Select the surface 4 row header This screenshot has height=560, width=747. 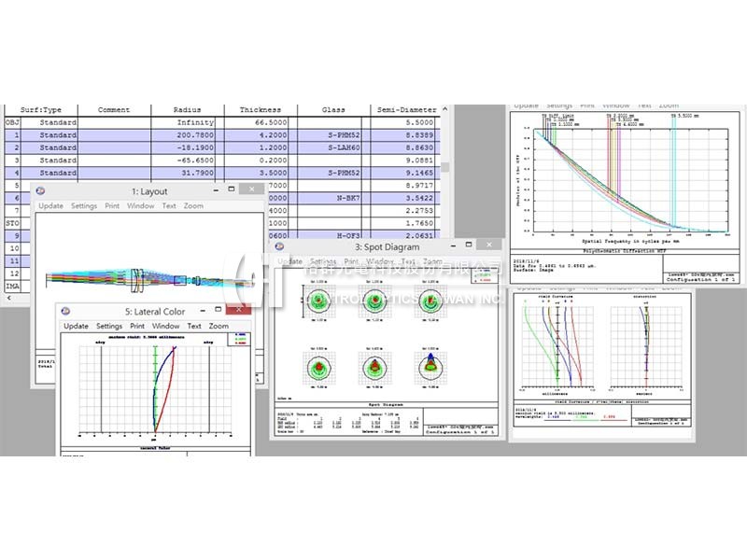coord(12,173)
